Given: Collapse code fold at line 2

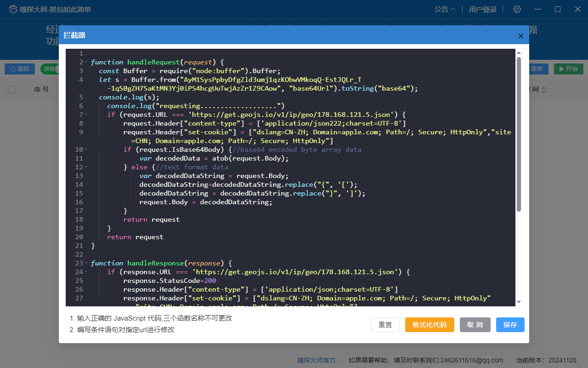Looking at the screenshot, I should point(86,62).
